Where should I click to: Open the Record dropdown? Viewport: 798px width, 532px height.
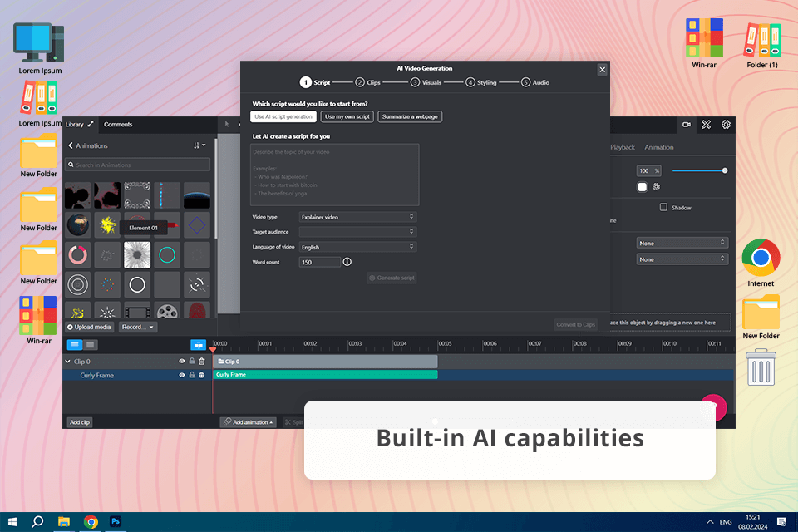point(138,327)
